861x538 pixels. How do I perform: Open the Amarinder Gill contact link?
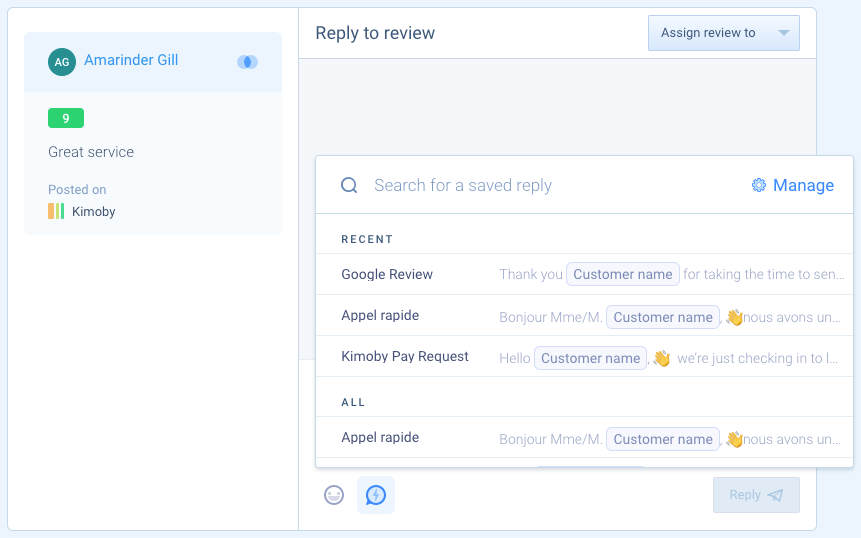coord(131,60)
